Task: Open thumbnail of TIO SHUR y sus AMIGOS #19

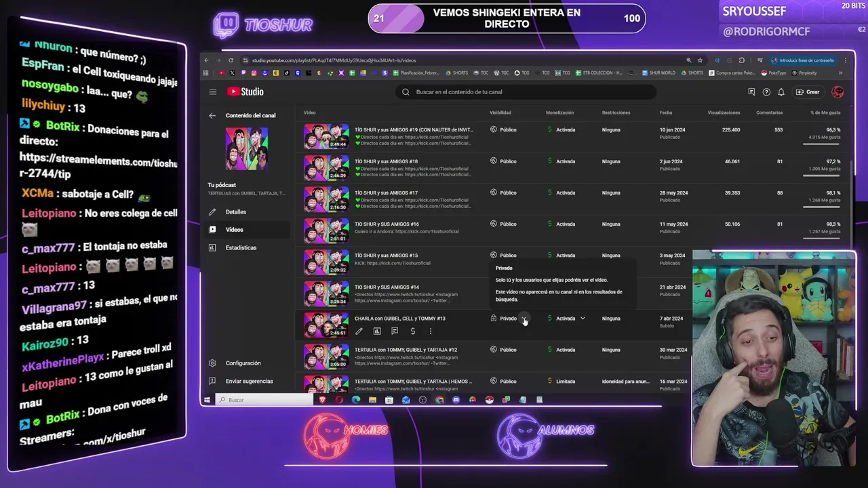Action: [x=326, y=136]
